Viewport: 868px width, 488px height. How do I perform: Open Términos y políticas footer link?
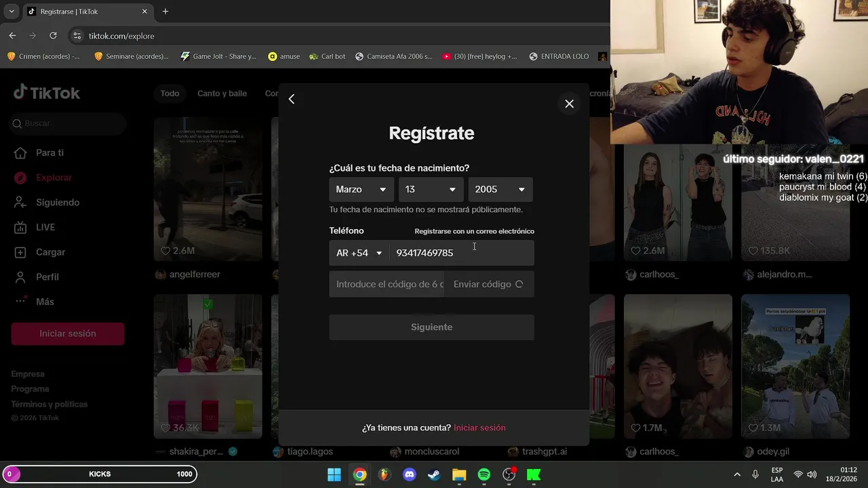coord(50,404)
